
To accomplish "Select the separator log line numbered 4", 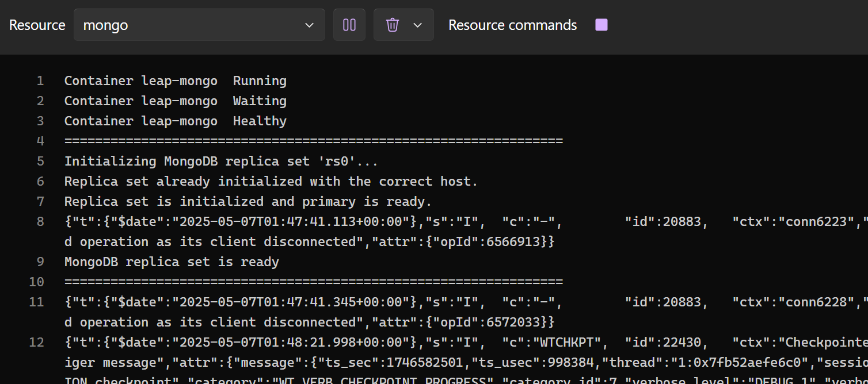I will (314, 141).
